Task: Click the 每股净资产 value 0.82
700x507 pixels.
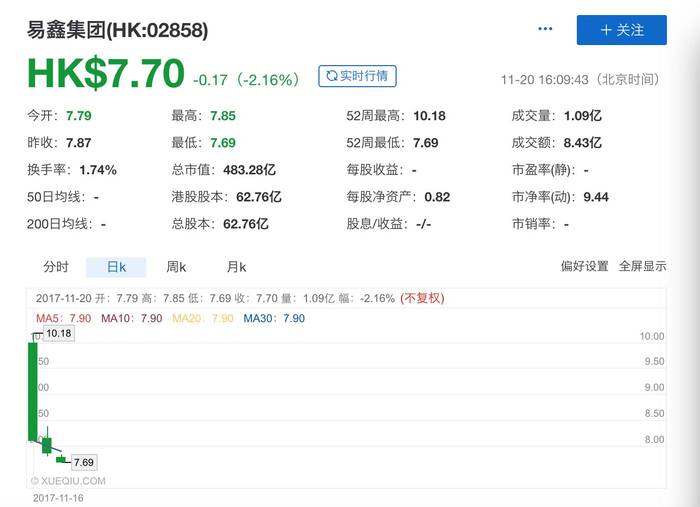Action: click(x=437, y=197)
